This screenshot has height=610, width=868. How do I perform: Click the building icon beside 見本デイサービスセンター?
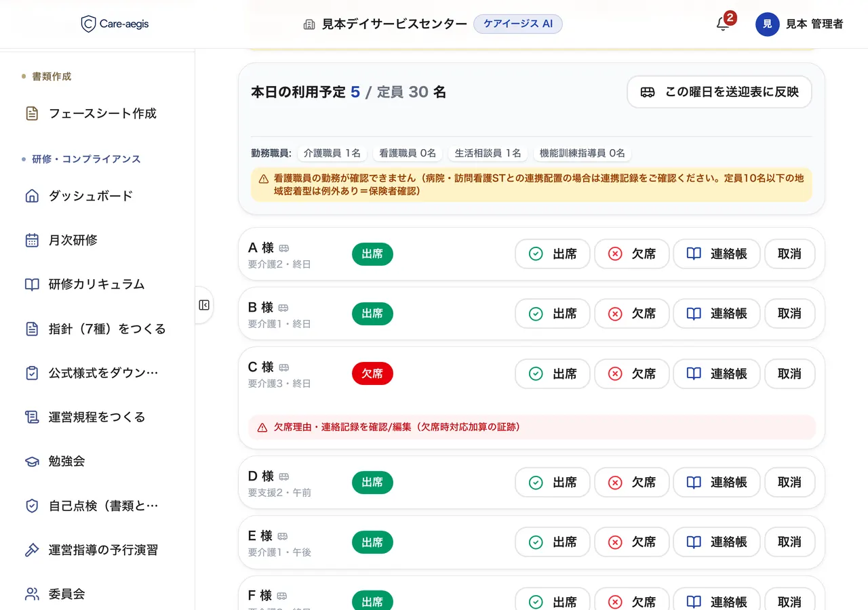(x=309, y=24)
